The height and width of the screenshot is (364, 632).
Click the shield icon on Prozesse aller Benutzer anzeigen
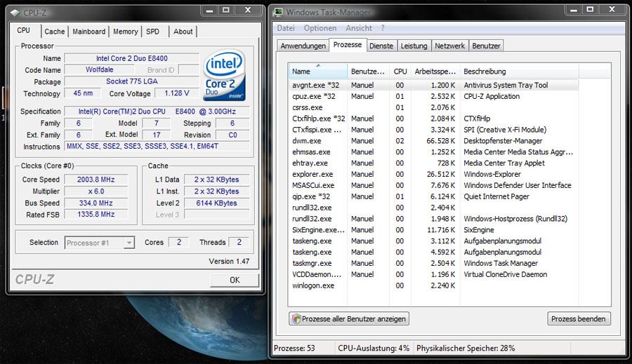pyautogui.click(x=296, y=318)
